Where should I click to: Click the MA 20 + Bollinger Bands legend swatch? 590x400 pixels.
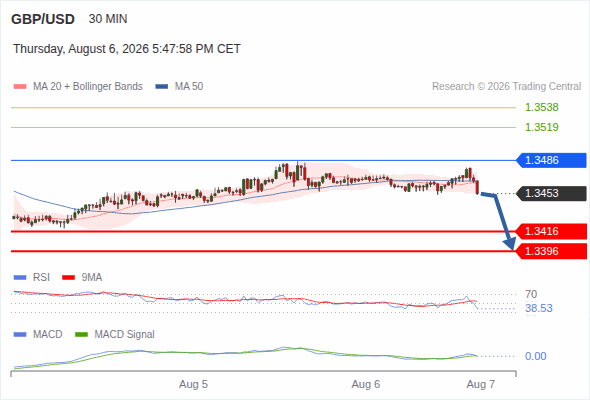pyautogui.click(x=20, y=87)
